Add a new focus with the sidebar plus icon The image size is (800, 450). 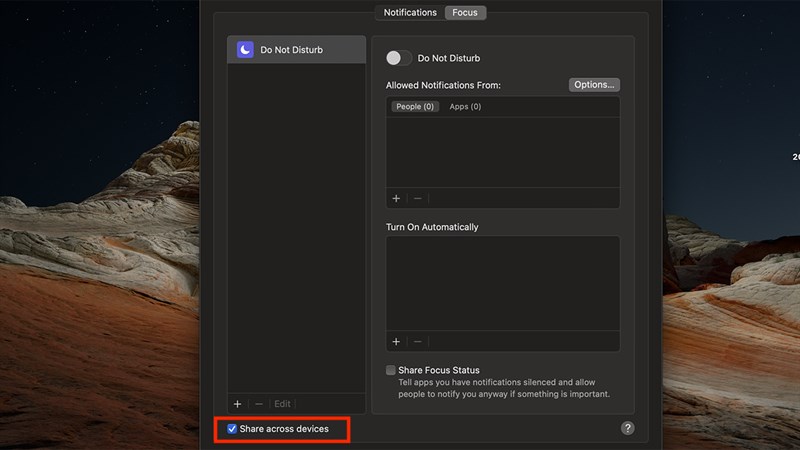(x=238, y=404)
